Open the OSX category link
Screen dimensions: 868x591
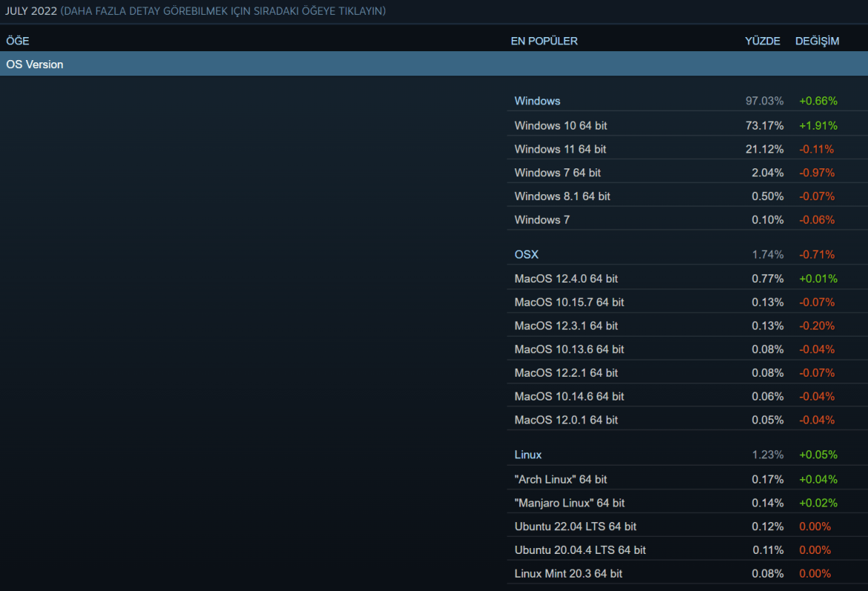(x=526, y=254)
